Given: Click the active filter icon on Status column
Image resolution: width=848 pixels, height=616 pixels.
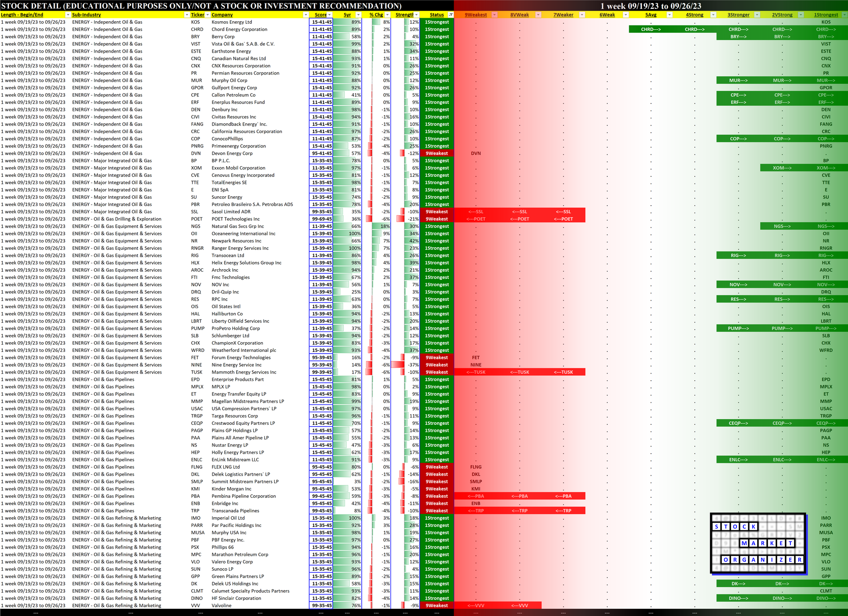Looking at the screenshot, I should click(x=451, y=15).
